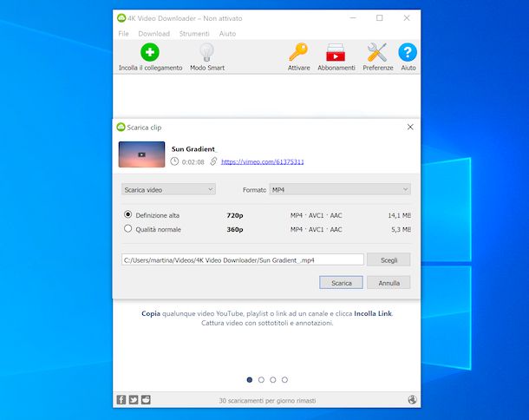
Task: Go to the third carousel page dot
Action: coord(273,380)
